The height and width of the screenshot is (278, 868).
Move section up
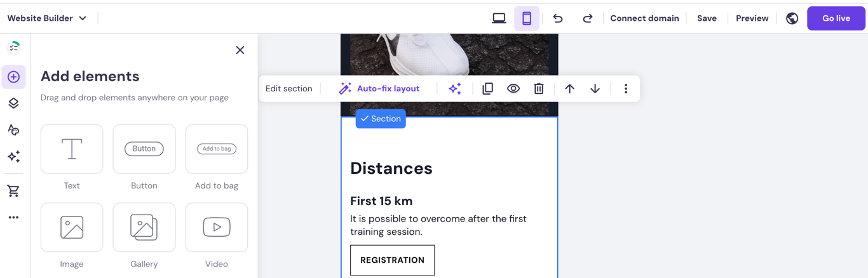(569, 89)
